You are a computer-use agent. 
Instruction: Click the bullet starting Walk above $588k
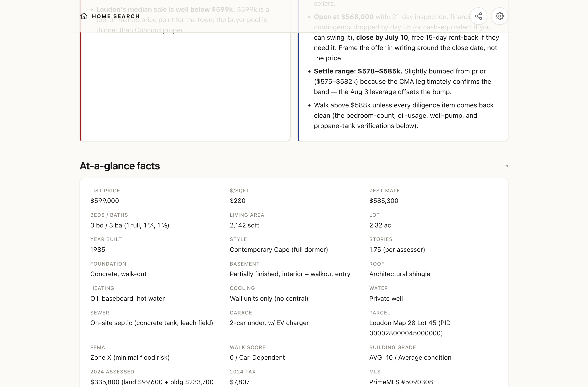(x=404, y=115)
